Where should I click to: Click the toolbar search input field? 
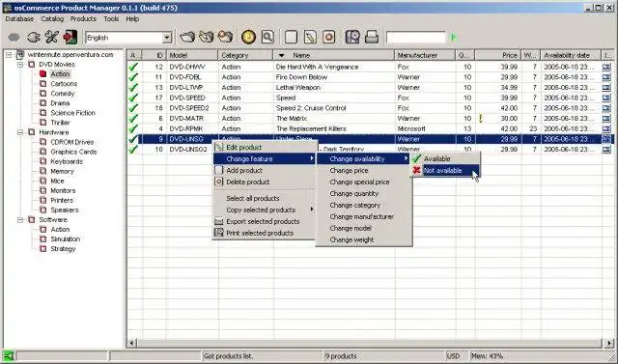coord(416,38)
